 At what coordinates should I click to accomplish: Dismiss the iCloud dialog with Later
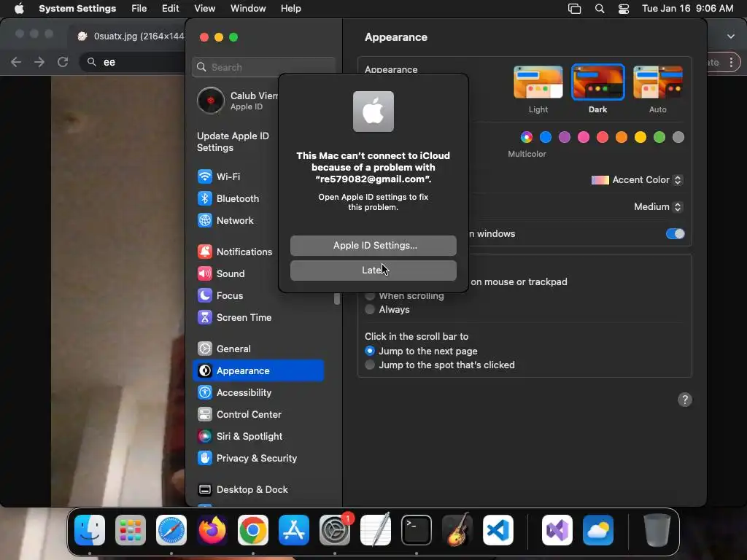point(373,271)
